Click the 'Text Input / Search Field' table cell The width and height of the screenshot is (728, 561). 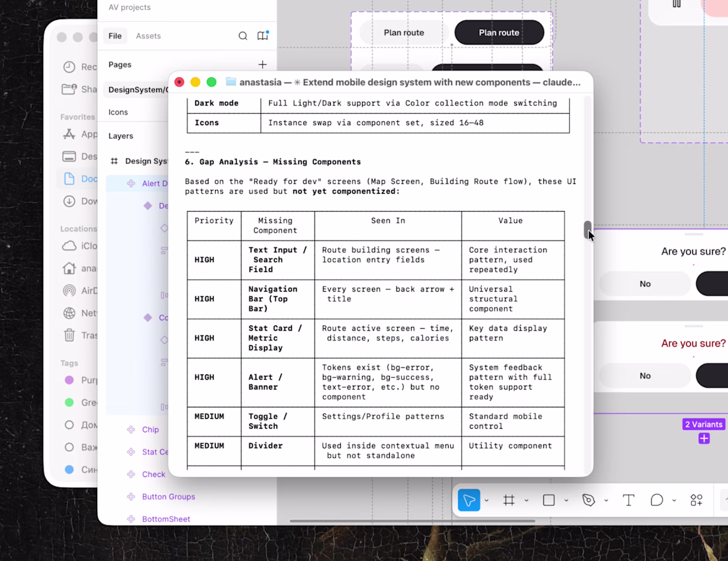pos(278,260)
